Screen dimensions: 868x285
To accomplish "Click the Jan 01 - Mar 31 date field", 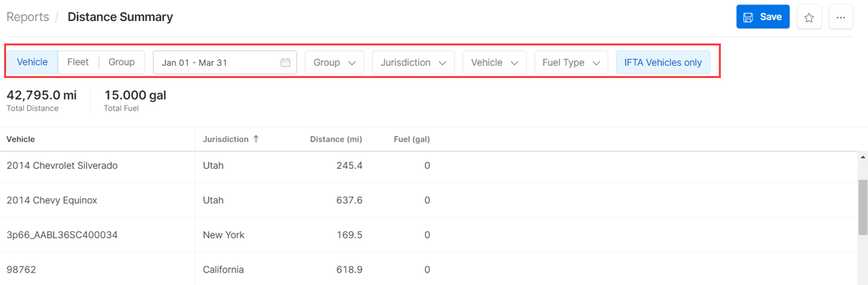I will (225, 62).
